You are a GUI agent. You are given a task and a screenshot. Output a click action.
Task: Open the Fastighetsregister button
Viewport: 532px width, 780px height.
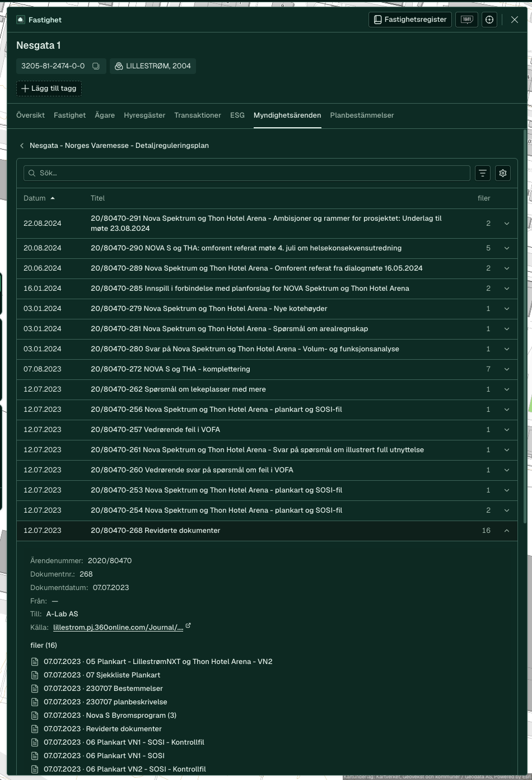click(410, 20)
